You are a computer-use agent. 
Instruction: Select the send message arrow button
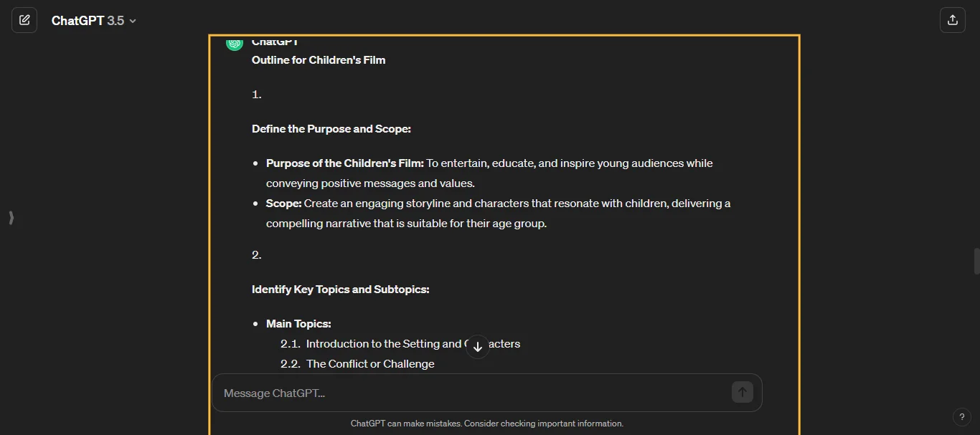[743, 392]
